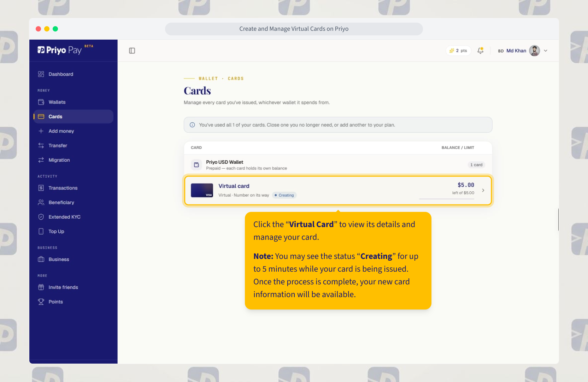Open the Dashboard menu item

click(x=73, y=74)
